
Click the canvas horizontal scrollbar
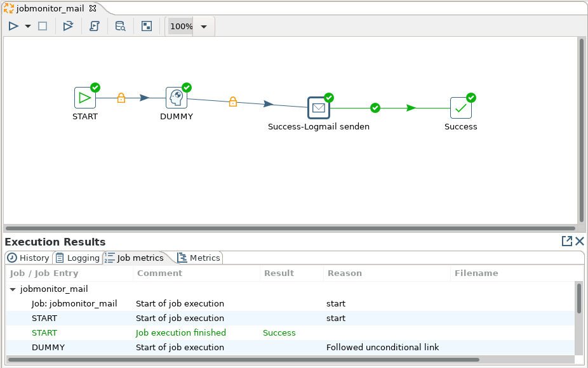pyautogui.click(x=290, y=228)
